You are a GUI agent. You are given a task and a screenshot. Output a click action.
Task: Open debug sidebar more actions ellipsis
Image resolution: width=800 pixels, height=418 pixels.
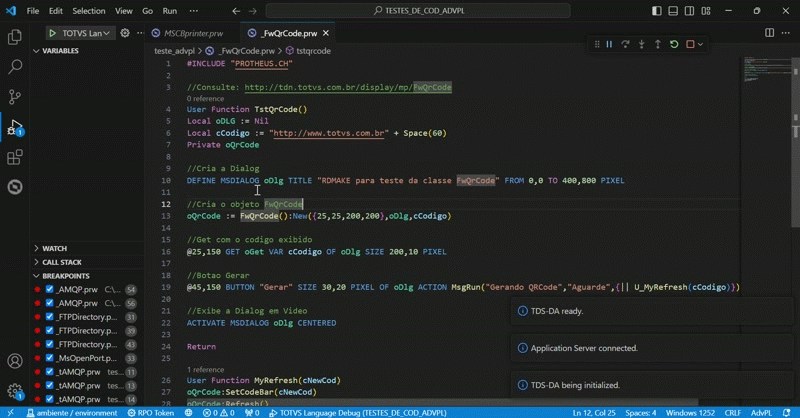point(140,33)
